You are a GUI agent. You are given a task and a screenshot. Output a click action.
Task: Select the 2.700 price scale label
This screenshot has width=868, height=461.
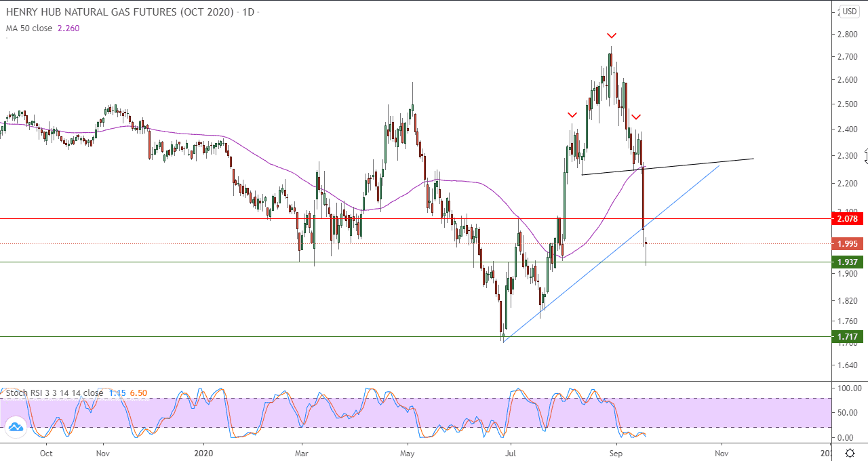pyautogui.click(x=849, y=56)
